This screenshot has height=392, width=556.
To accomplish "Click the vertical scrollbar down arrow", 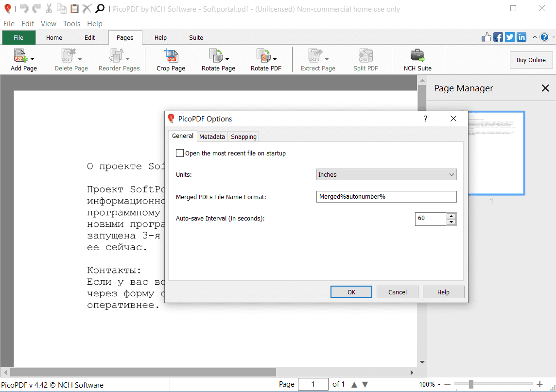I will pos(422,362).
